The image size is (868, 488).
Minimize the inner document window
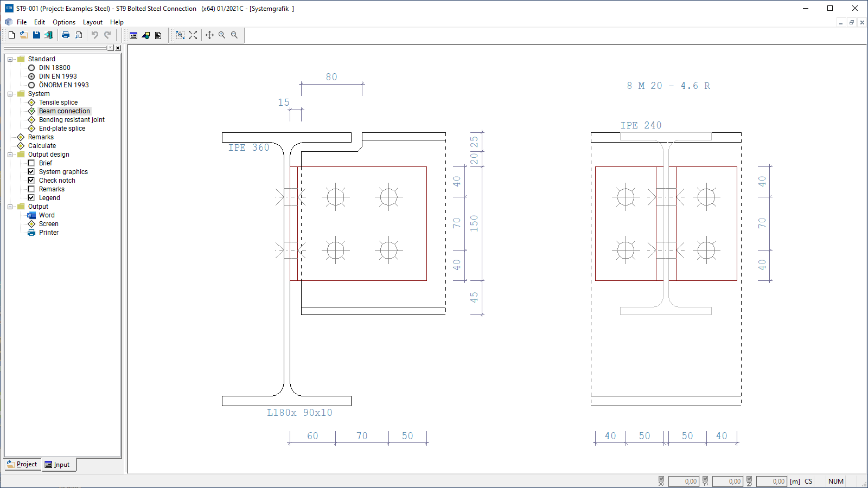click(841, 22)
